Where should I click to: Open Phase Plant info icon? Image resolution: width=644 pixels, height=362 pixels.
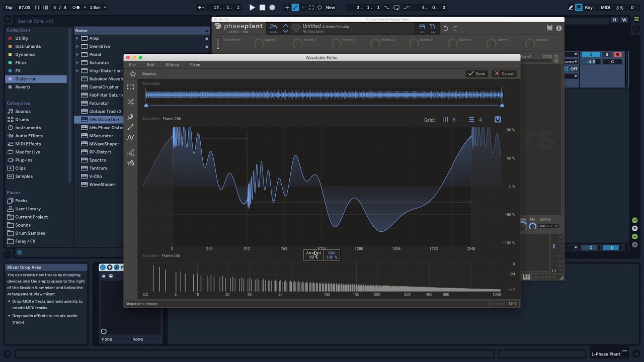coord(558,28)
